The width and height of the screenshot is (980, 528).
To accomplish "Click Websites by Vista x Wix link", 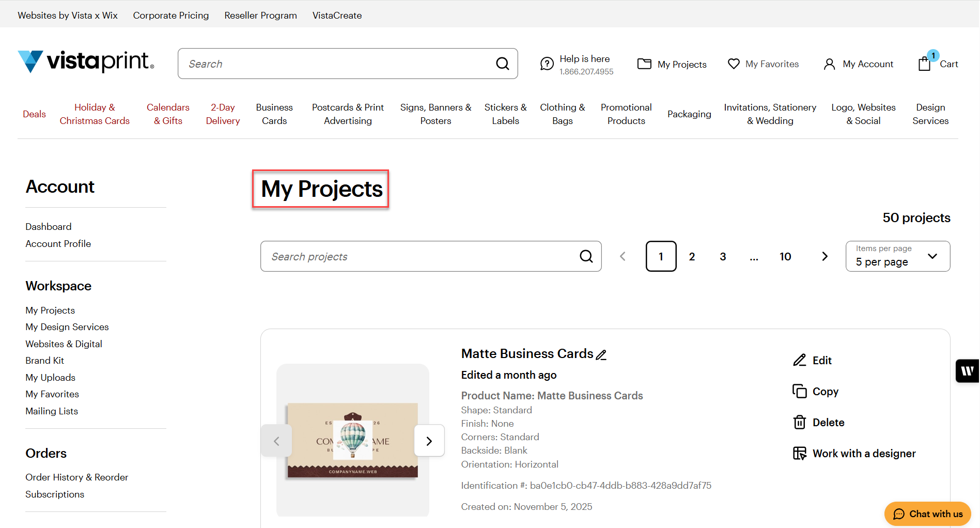I will point(68,15).
